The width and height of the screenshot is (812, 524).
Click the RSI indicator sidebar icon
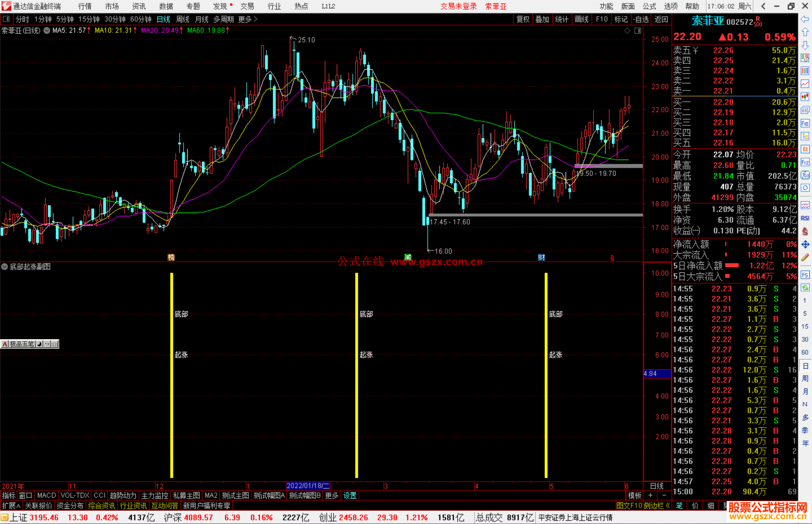[805, 218]
